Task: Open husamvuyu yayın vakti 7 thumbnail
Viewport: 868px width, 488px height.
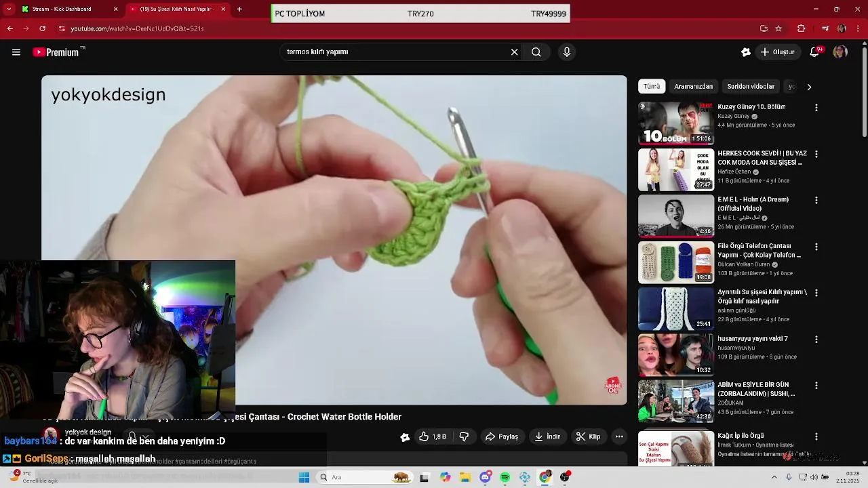Action: 676,354
